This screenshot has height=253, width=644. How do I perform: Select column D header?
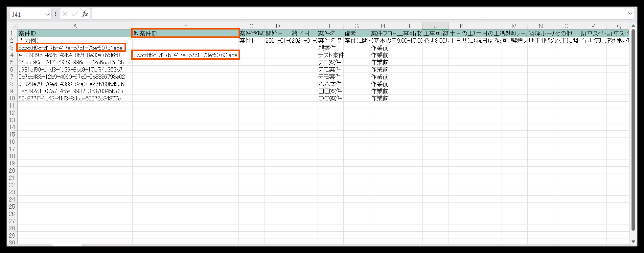coord(278,26)
